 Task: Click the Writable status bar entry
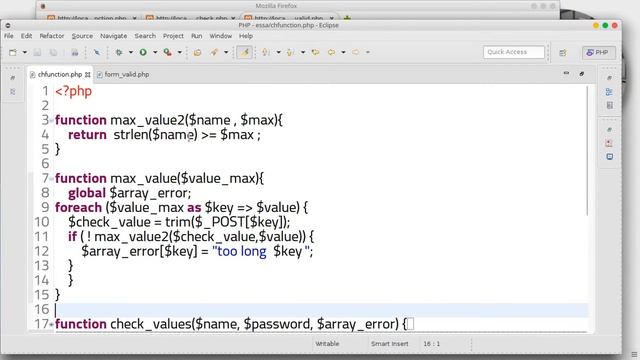pyautogui.click(x=327, y=344)
